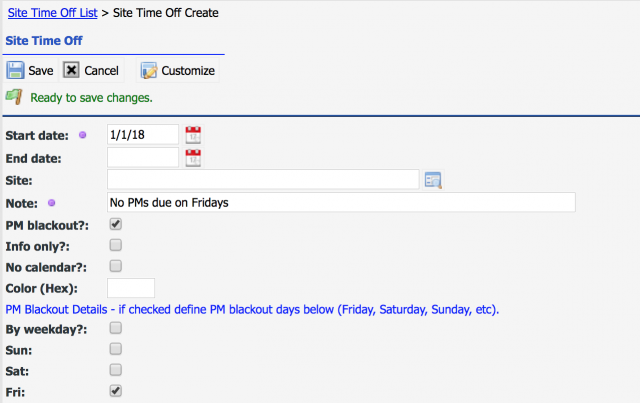Screen dimensions: 640x403
Task: Click into the Site text field
Action: 263,180
